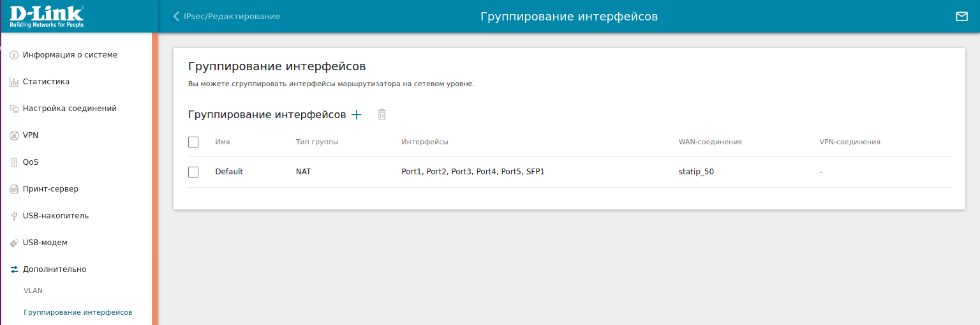
Task: Go back to IPsec/Редактирование
Action: (226, 17)
